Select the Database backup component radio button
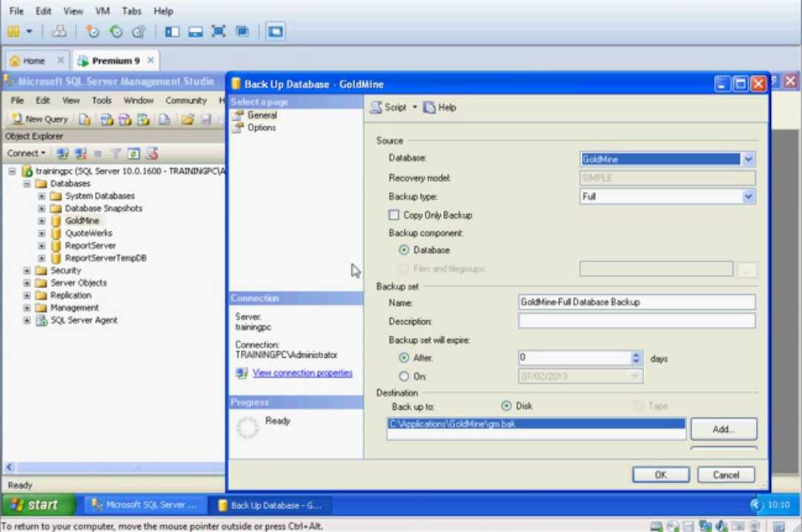The image size is (802, 532). tap(404, 250)
